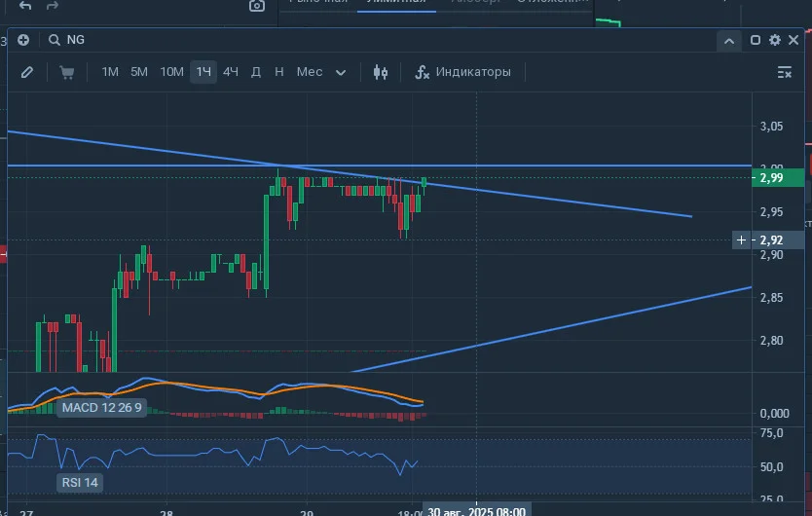The height and width of the screenshot is (516, 812).
Task: Open the Индикаторы indicators menu
Action: coord(463,71)
